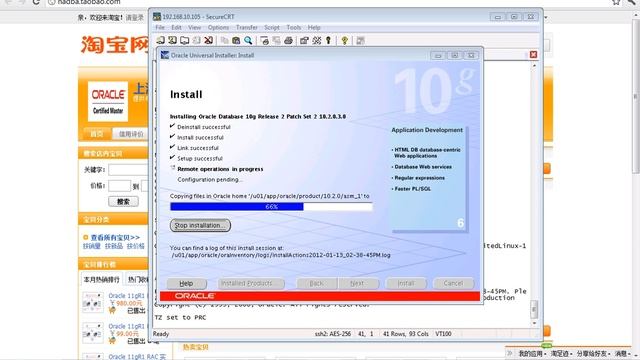Open the SecureCRT File menu
The height and width of the screenshot is (360, 640).
160,27
